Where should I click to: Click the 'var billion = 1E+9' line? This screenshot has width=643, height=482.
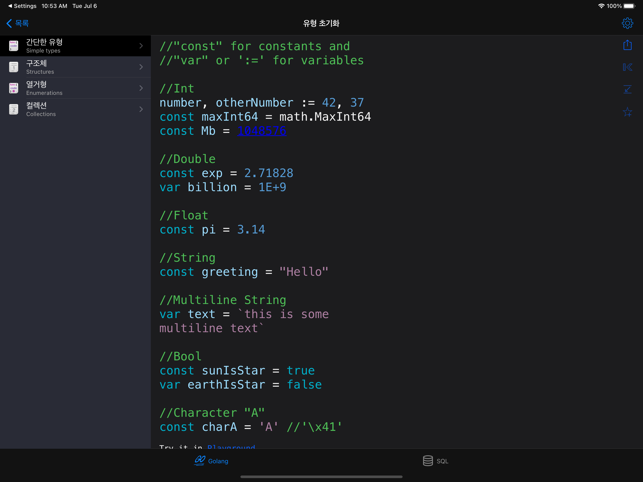point(223,187)
